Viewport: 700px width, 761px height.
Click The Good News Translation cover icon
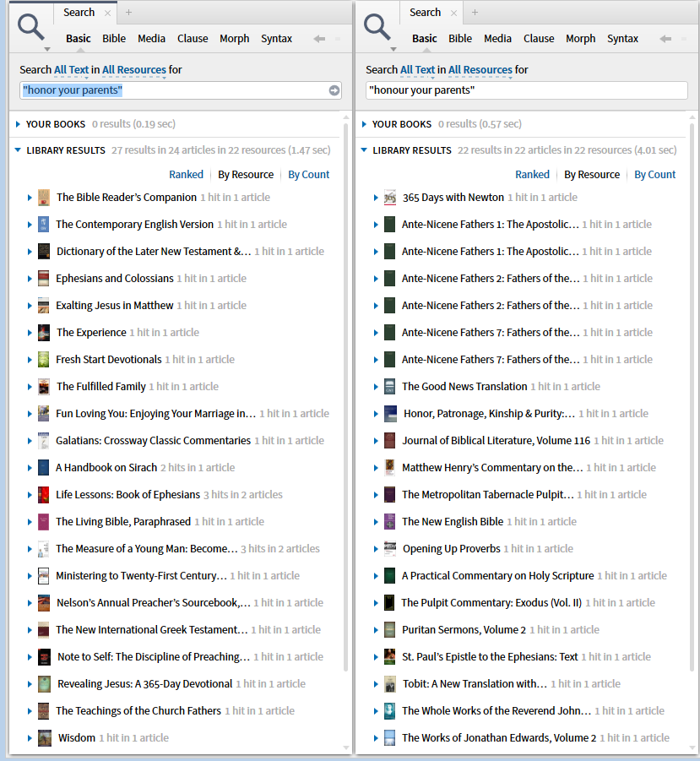[x=389, y=387]
